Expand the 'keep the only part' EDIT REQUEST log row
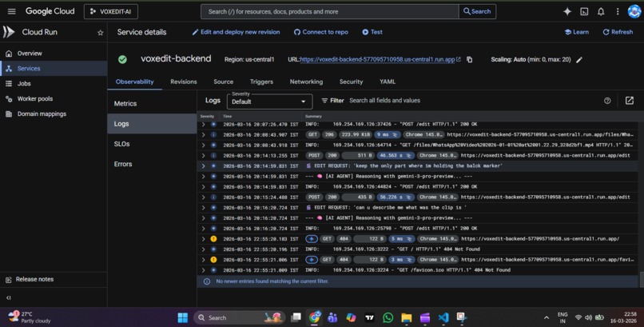644x327 pixels. (x=203, y=166)
